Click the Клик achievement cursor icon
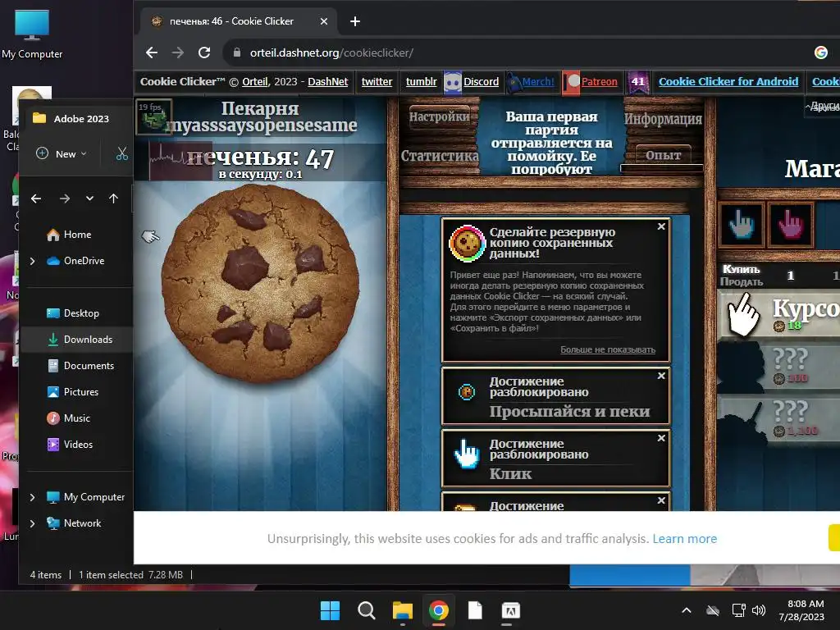840x630 pixels. (467, 454)
